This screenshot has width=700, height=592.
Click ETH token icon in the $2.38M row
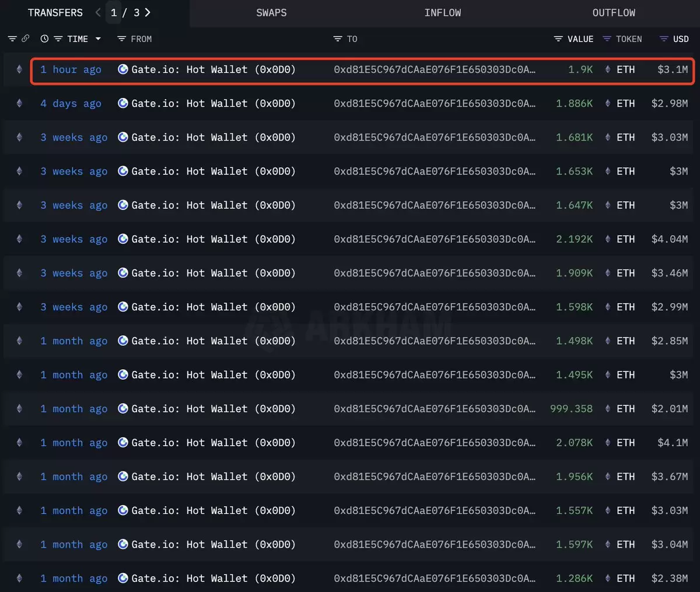[608, 579]
